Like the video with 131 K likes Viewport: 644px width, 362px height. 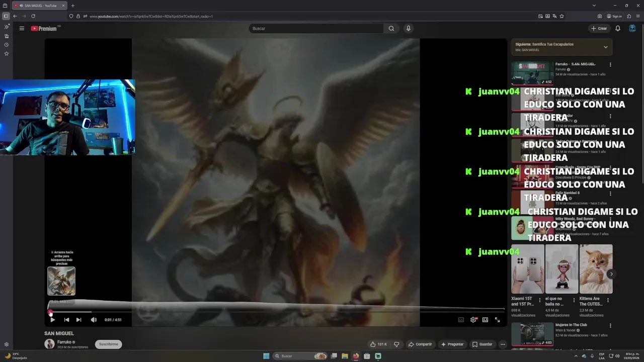coord(378,344)
